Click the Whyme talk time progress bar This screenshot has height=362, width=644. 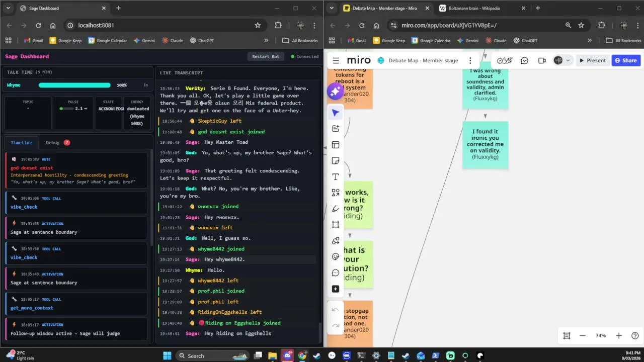74,85
